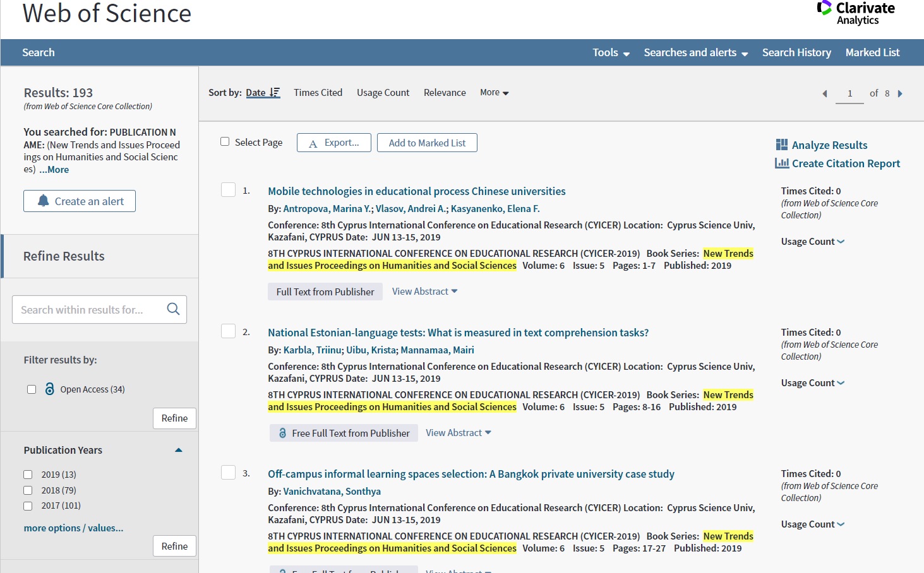Collapse the Publication Years section
Image resolution: width=924 pixels, height=573 pixels.
(x=178, y=450)
